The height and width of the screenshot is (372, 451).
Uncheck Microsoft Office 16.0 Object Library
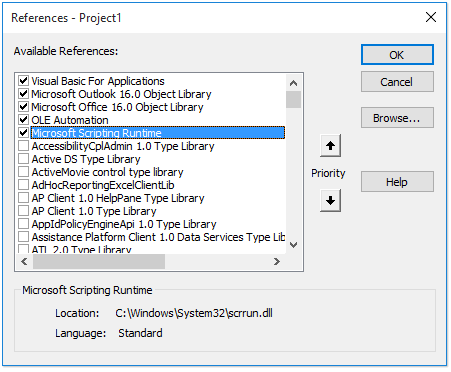pyautogui.click(x=23, y=107)
